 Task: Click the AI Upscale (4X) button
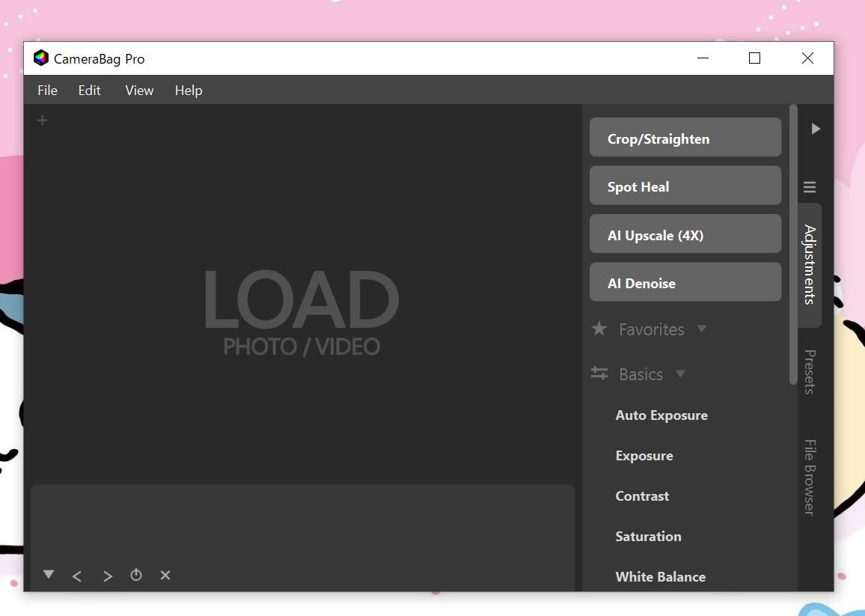(x=685, y=235)
